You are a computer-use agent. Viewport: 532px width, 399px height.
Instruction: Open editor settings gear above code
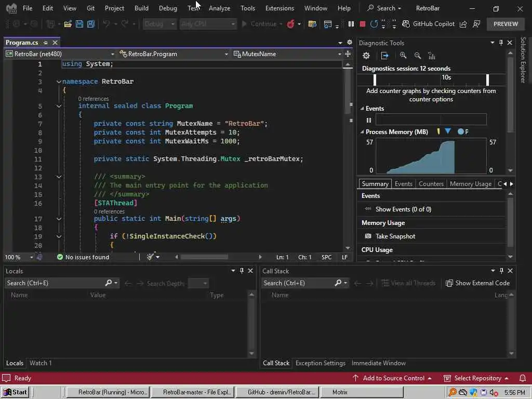tap(350, 43)
